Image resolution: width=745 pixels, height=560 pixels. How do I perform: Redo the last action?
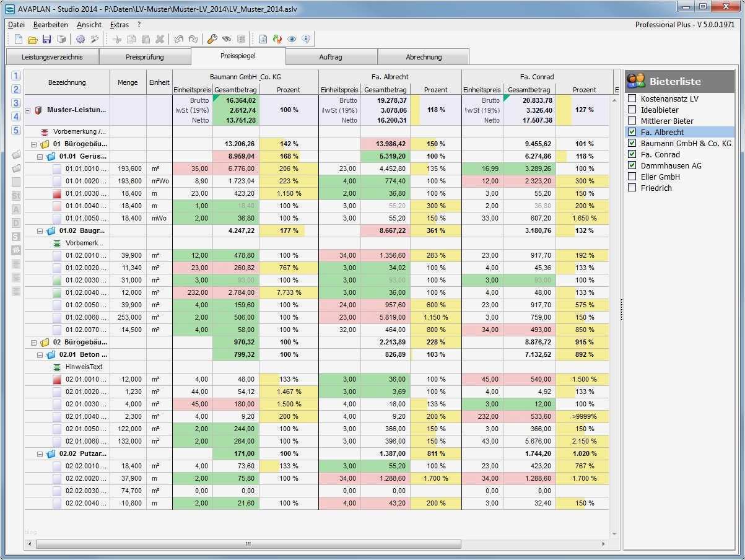click(x=194, y=39)
